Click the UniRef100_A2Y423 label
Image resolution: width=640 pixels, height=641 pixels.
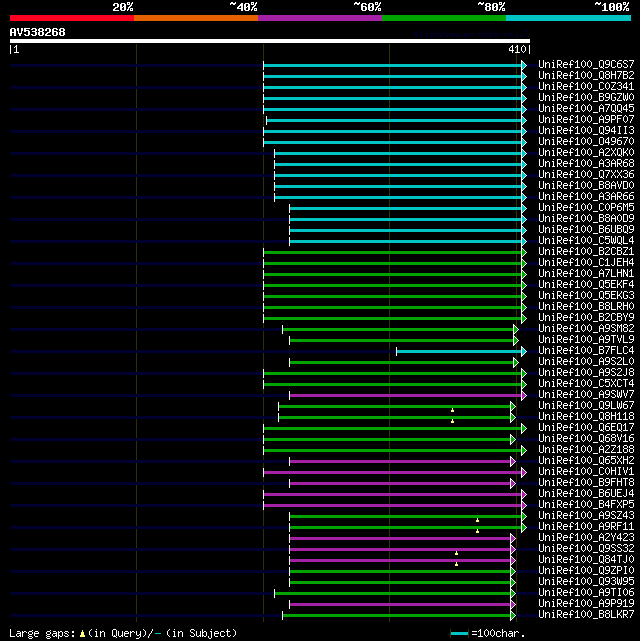click(x=586, y=538)
